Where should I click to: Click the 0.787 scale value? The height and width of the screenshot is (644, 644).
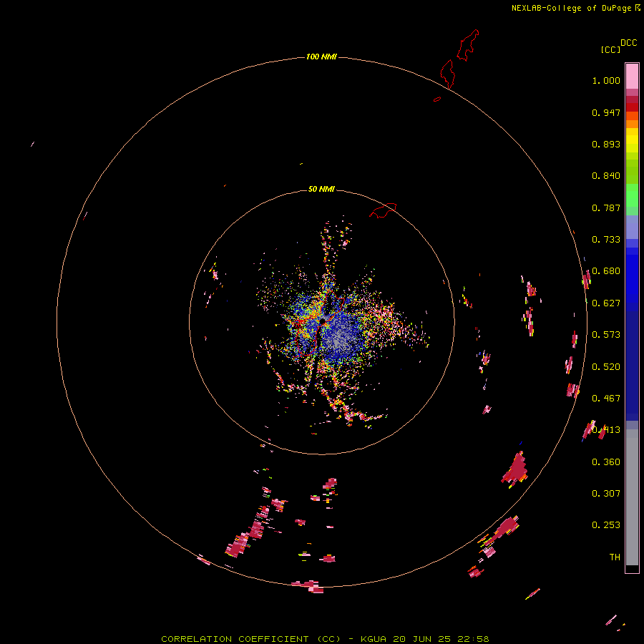[x=606, y=208]
